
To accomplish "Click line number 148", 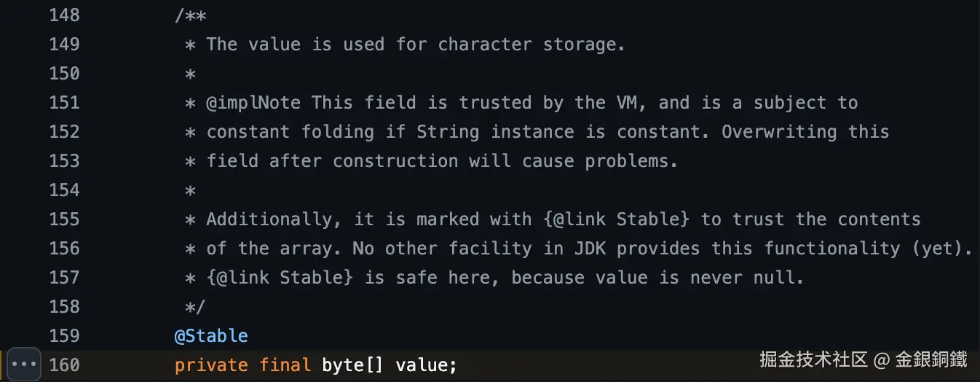I will pyautogui.click(x=64, y=15).
